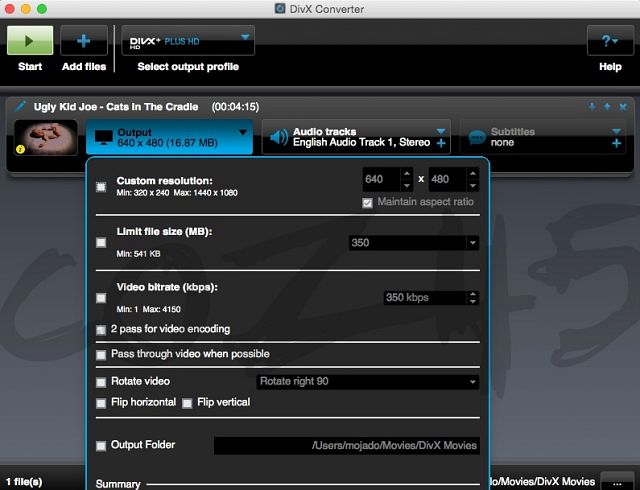The width and height of the screenshot is (640, 490).
Task: Click the green Start conversion button
Action: pyautogui.click(x=30, y=41)
